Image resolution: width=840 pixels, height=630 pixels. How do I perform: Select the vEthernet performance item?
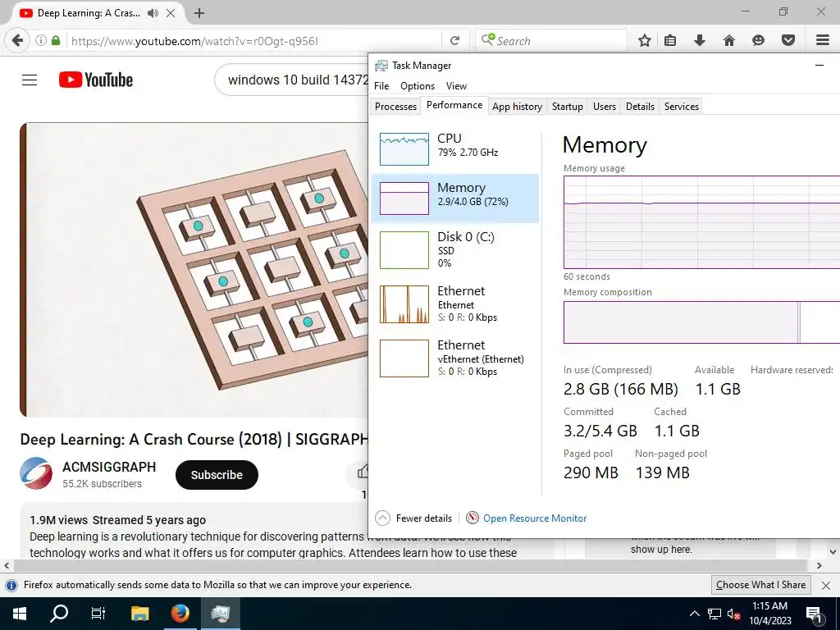455,358
